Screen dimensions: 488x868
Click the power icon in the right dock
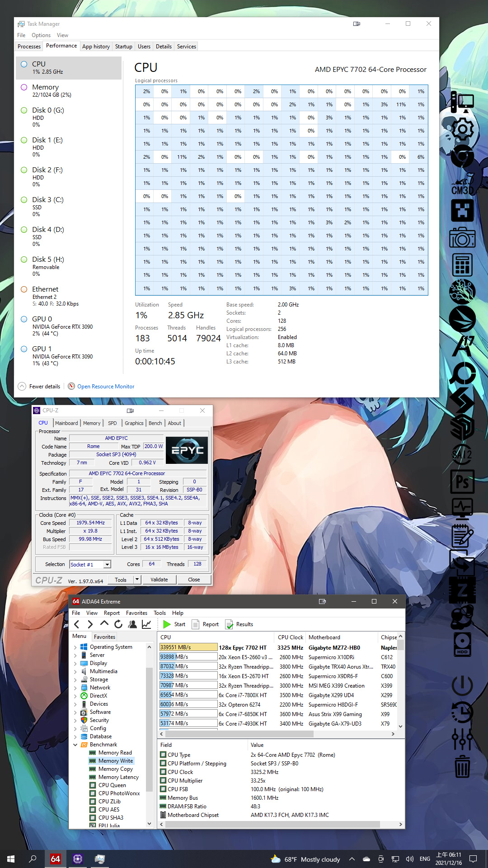click(462, 686)
